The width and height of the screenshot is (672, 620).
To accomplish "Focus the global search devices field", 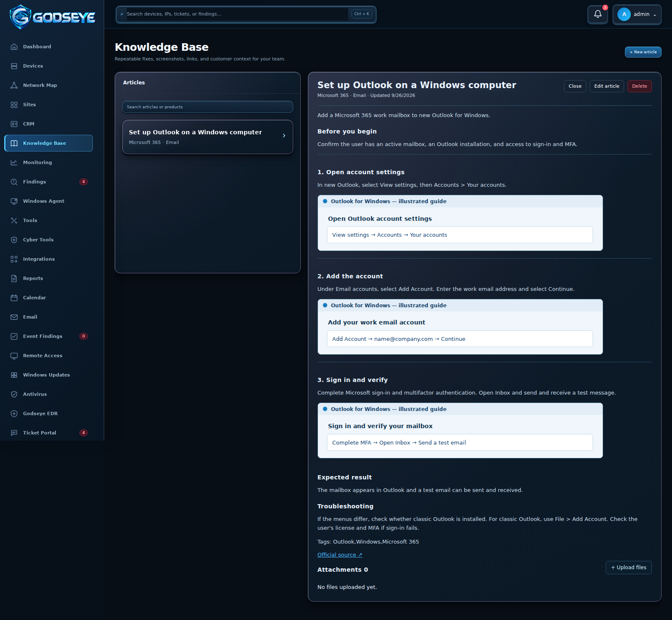I will click(237, 14).
